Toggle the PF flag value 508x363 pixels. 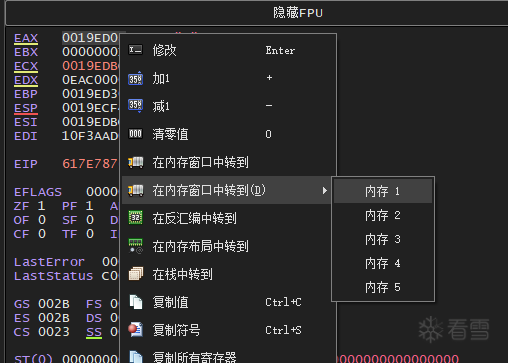pos(89,206)
